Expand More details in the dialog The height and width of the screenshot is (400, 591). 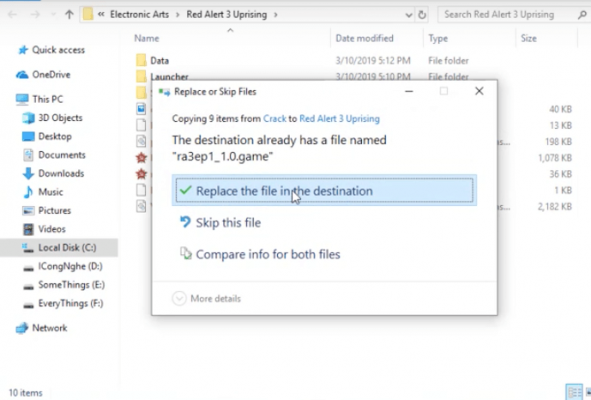(x=207, y=298)
